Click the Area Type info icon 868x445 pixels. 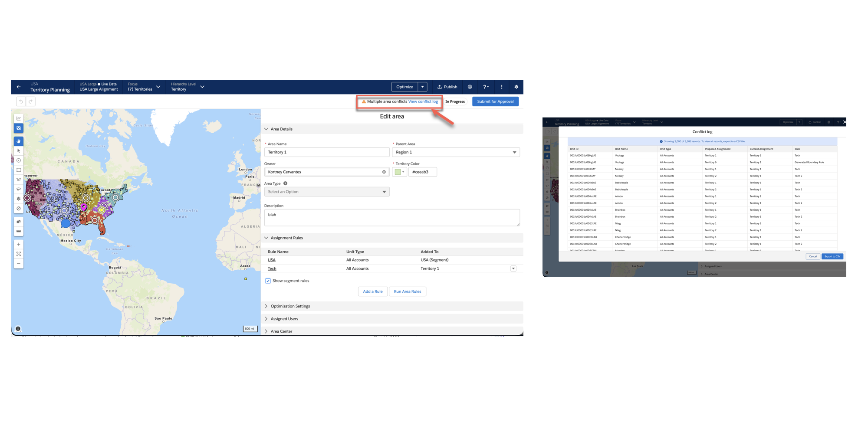pyautogui.click(x=285, y=183)
